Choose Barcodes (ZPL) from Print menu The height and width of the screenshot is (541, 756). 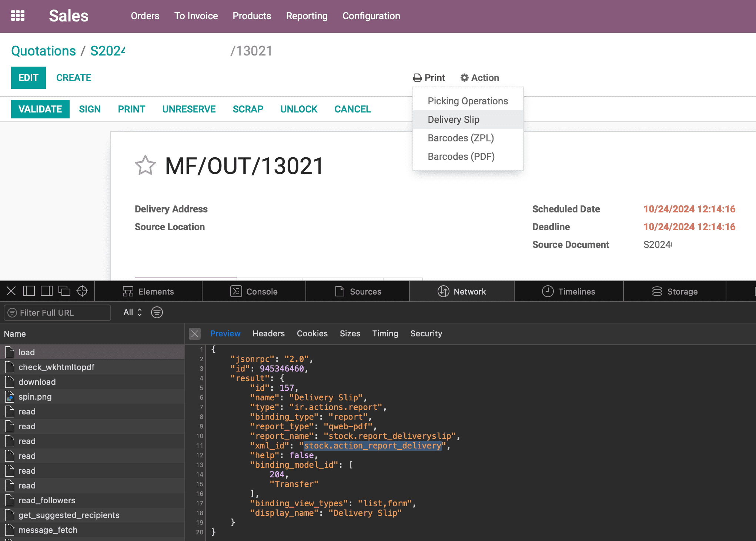[468, 138]
